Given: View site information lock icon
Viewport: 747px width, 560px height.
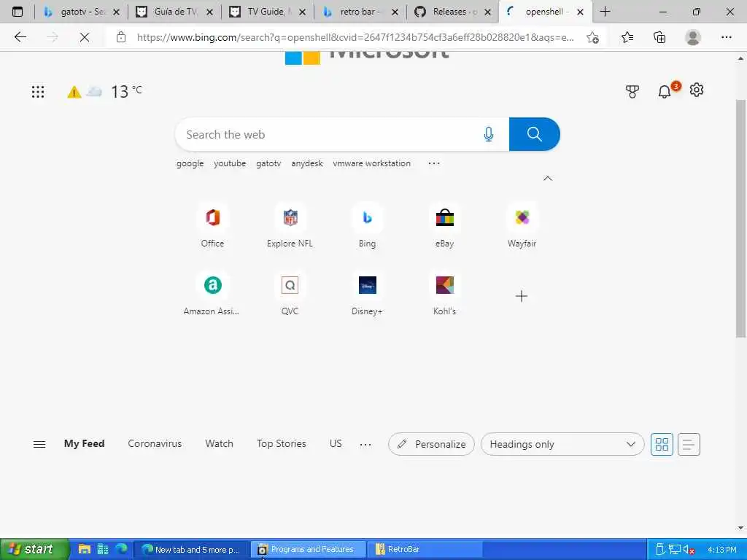Looking at the screenshot, I should click(121, 37).
